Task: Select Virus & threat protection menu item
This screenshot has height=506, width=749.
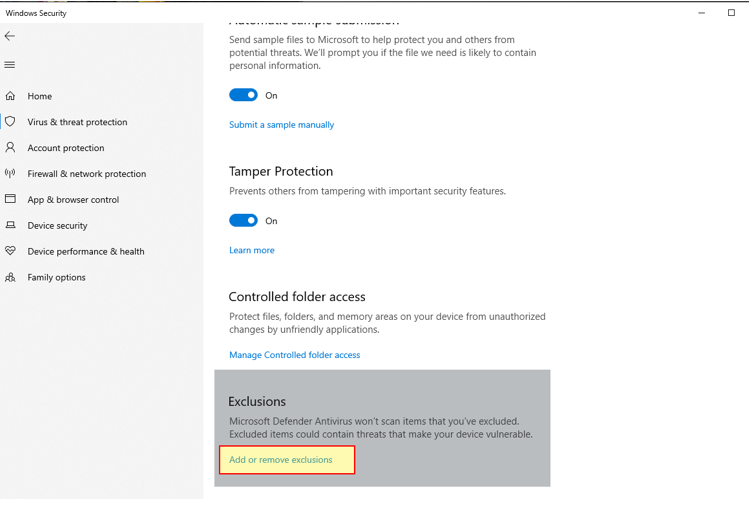Action: [x=77, y=122]
